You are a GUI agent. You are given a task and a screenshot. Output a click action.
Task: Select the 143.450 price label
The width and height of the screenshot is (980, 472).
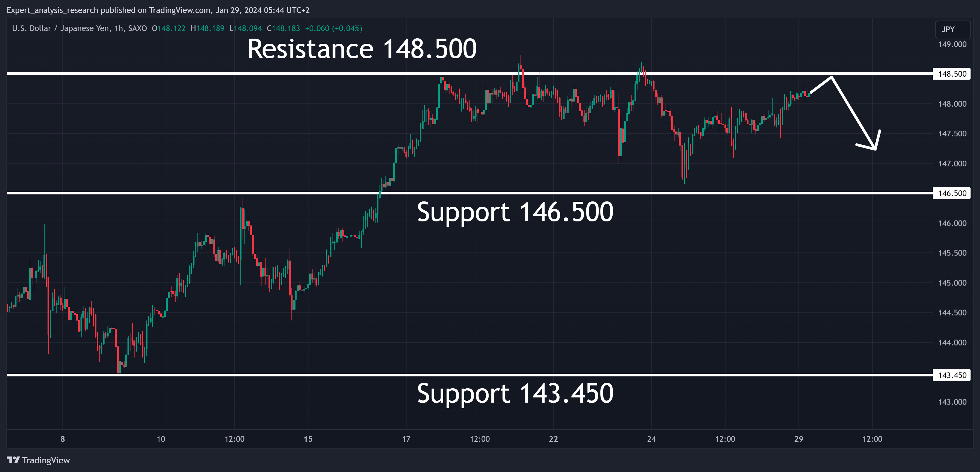click(951, 375)
